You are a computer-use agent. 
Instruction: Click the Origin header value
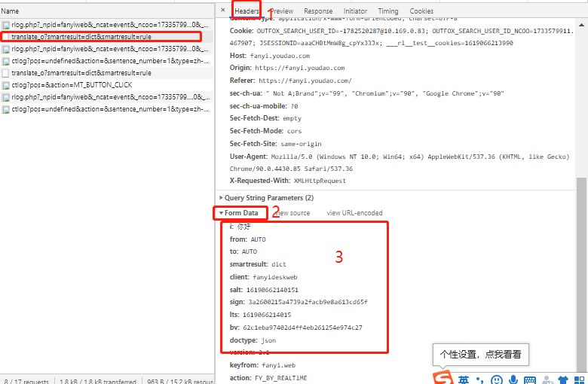click(299, 69)
